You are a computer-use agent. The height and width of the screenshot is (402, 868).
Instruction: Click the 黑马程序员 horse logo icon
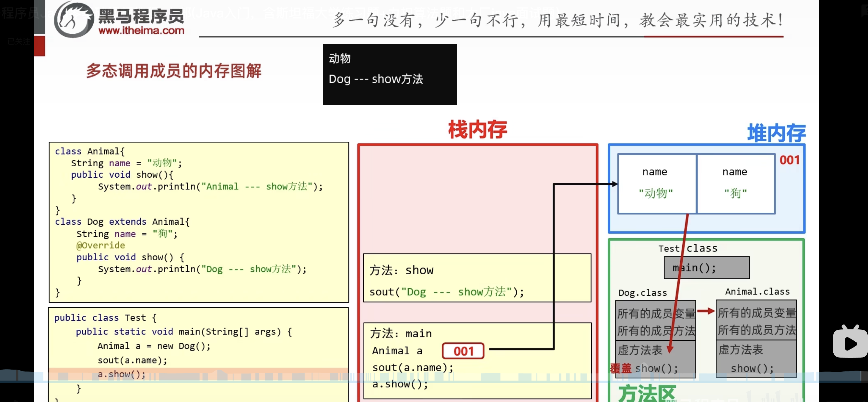(74, 19)
